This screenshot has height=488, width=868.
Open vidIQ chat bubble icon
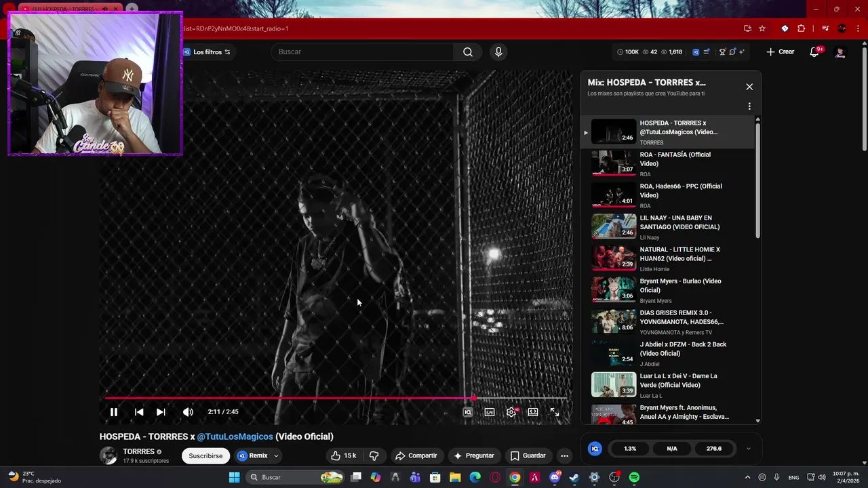[732, 52]
